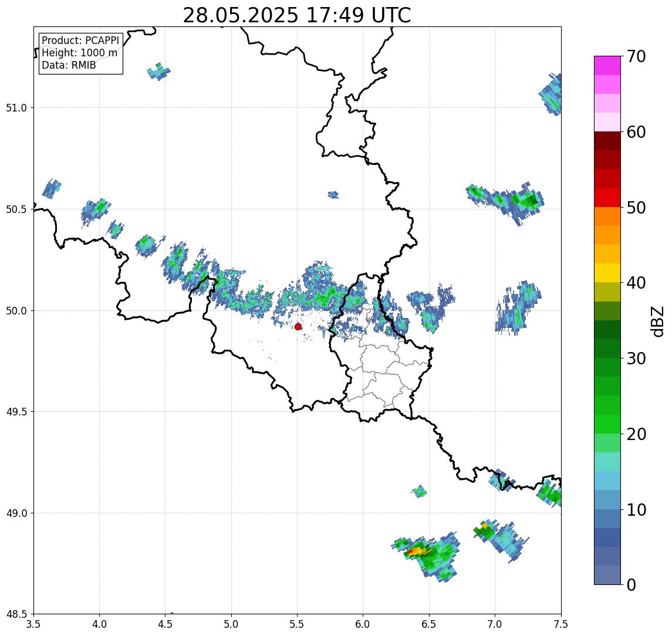Click the longitude tick label 6.5
This screenshot has height=636, width=672.
point(429,624)
